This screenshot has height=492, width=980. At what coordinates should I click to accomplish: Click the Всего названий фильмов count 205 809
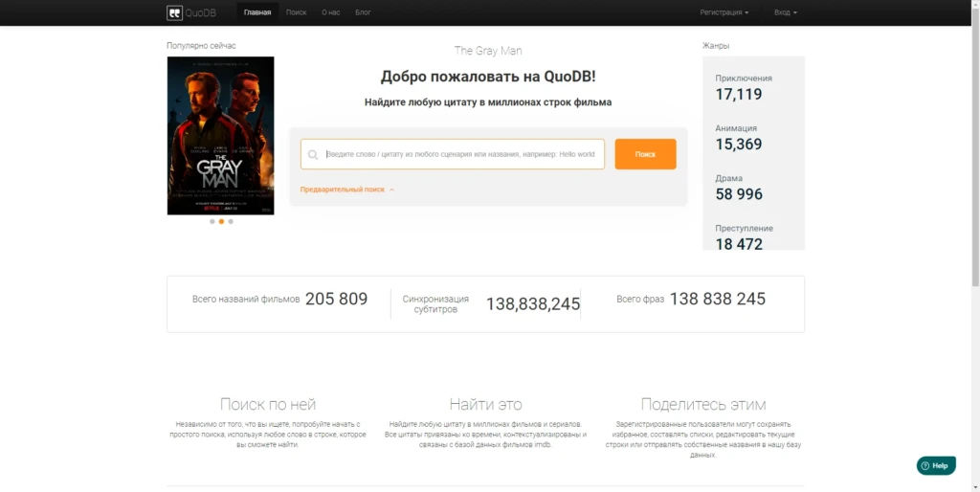coord(336,299)
